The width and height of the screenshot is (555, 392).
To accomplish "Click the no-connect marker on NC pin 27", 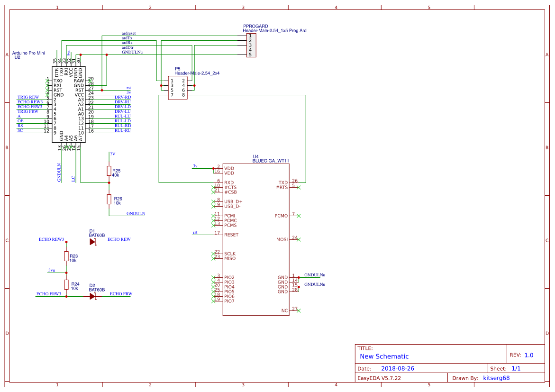I will pyautogui.click(x=299, y=310).
